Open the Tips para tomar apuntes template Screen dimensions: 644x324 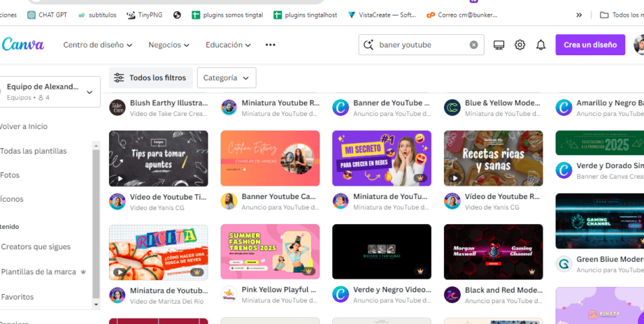pos(158,159)
